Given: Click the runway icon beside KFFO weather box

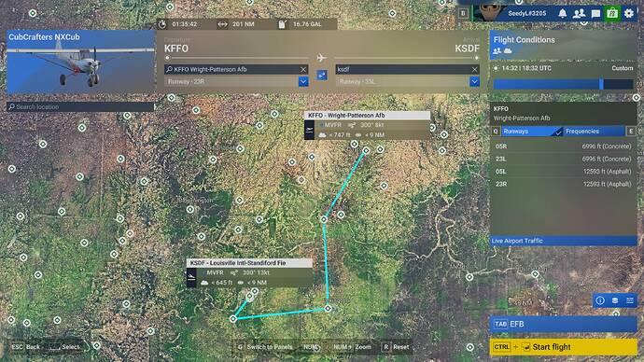Looking at the screenshot, I should pyautogui.click(x=310, y=130).
